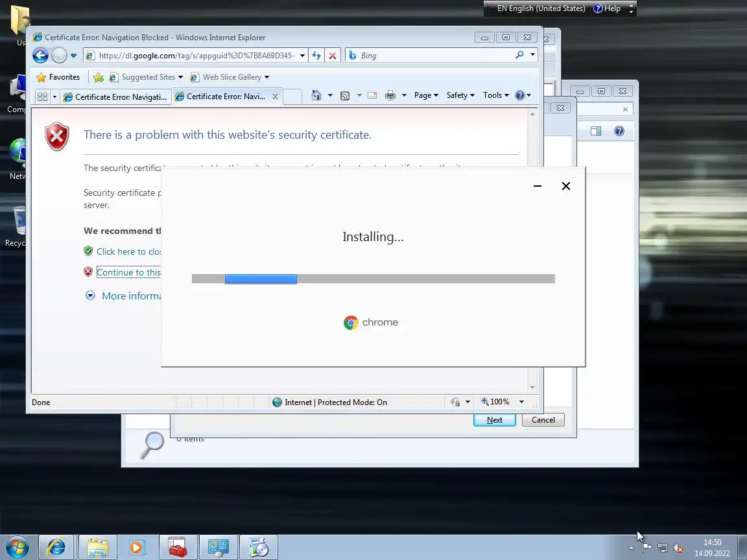Click the search magnifier icon
Viewport: 747px width, 560px height.
tap(520, 54)
